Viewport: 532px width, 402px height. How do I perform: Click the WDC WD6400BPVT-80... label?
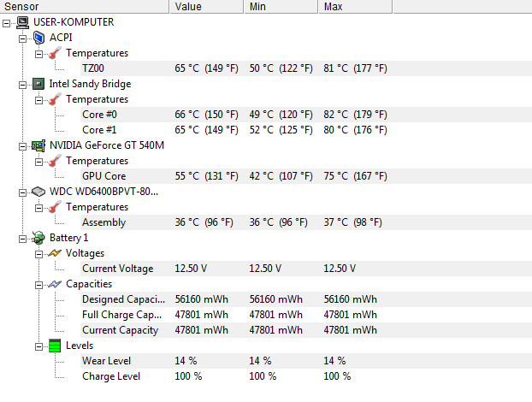[103, 192]
